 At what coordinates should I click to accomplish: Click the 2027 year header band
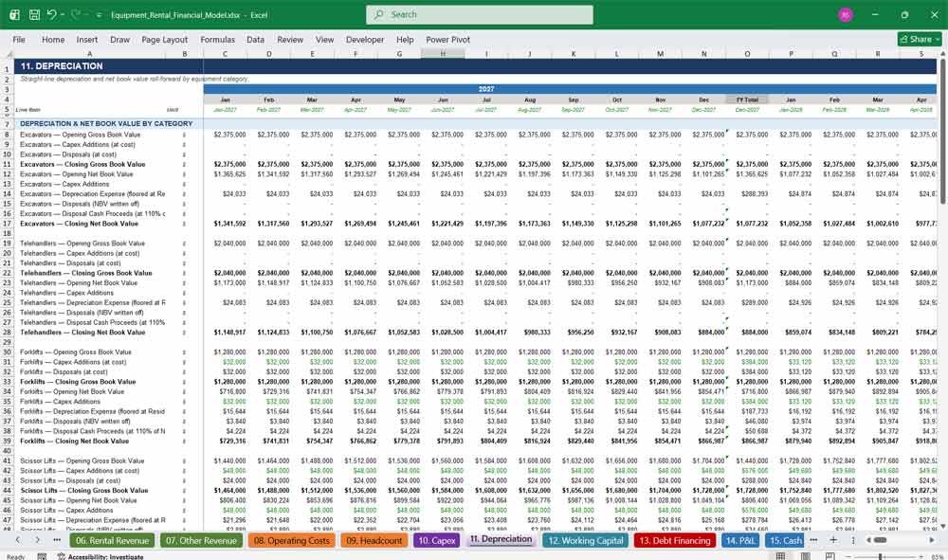coord(486,89)
